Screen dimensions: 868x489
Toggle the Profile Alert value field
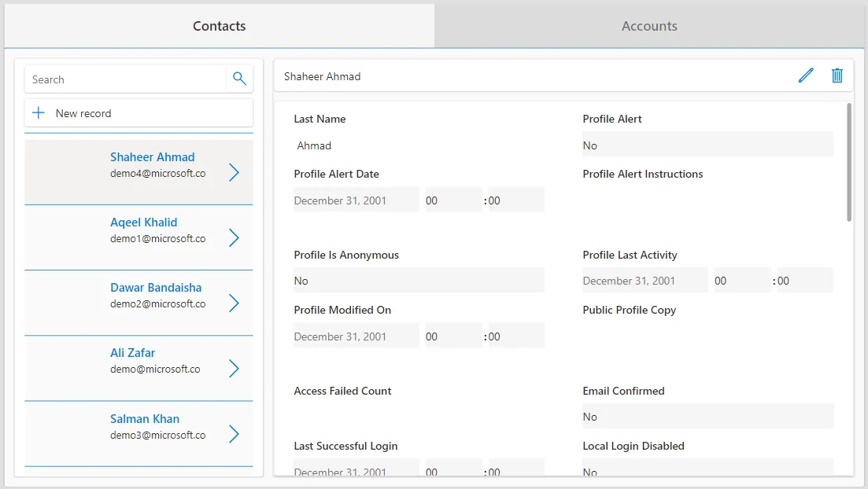[707, 145]
